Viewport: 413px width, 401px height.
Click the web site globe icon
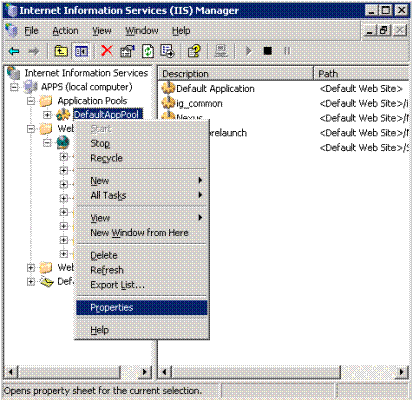pyautogui.click(x=63, y=142)
